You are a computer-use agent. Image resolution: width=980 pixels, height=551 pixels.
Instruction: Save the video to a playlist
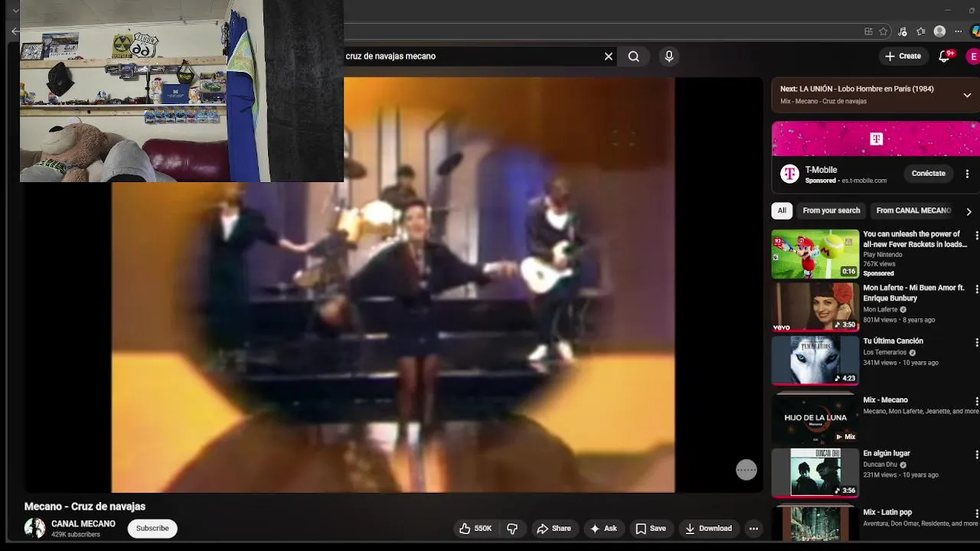pos(651,528)
